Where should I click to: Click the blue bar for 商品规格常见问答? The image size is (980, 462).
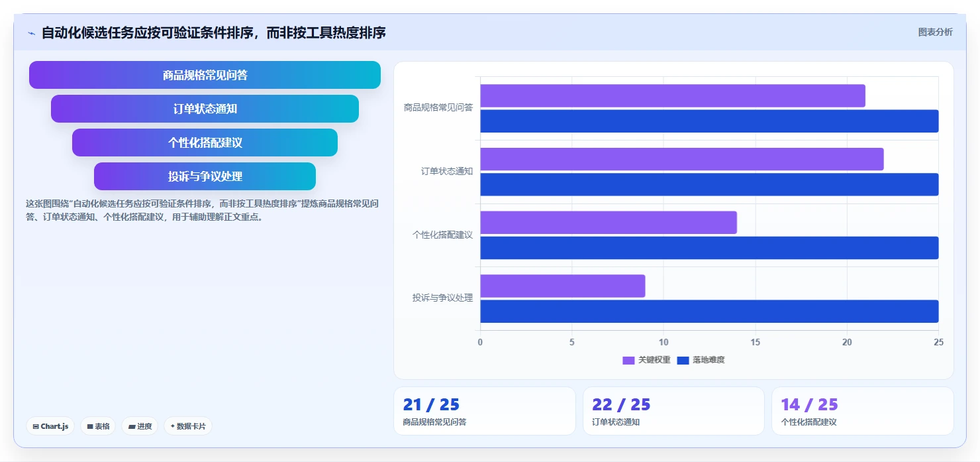[x=709, y=121]
